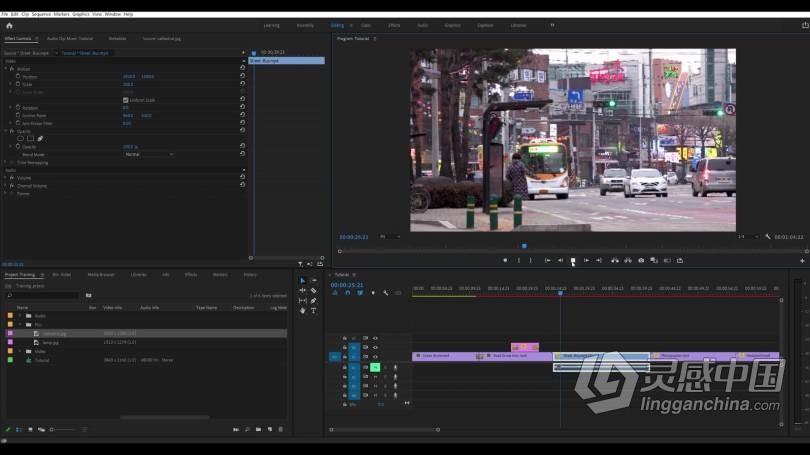Screen dimensions: 810x455
Task: Select the Type tool
Action: pos(314,310)
